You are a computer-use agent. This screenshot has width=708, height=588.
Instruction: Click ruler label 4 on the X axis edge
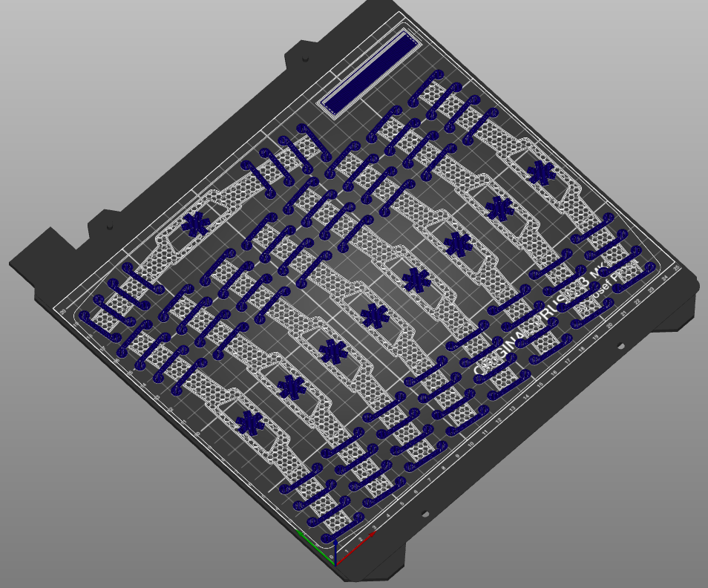pos(388,515)
